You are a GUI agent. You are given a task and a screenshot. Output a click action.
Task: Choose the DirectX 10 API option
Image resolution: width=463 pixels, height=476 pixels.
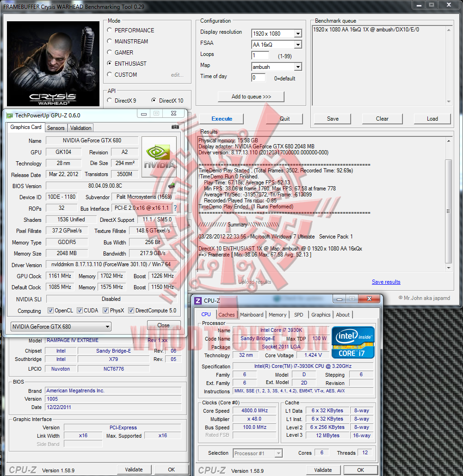[154, 100]
